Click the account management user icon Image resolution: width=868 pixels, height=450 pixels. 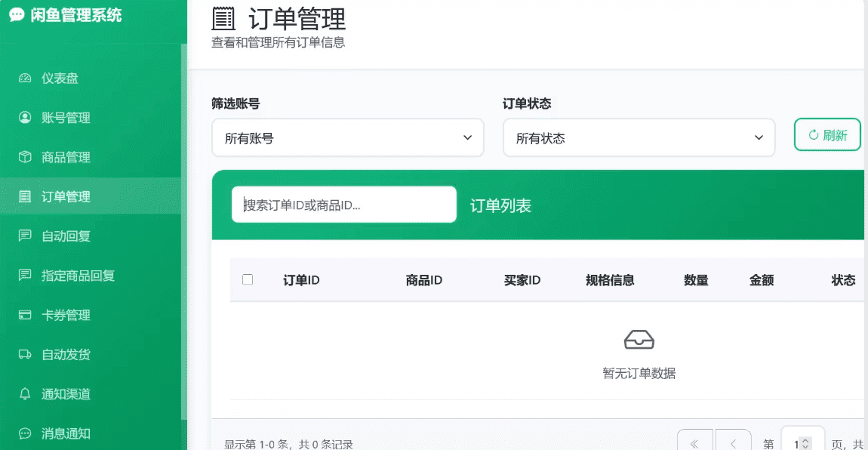coord(25,117)
